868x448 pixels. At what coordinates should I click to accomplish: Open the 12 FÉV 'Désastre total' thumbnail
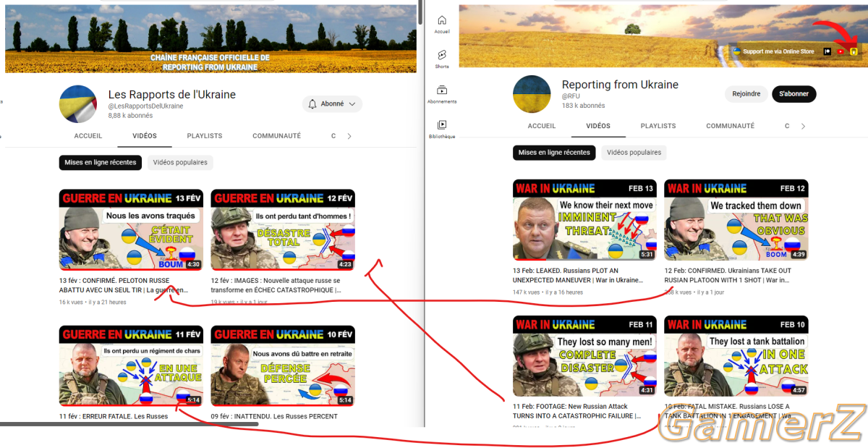(283, 230)
